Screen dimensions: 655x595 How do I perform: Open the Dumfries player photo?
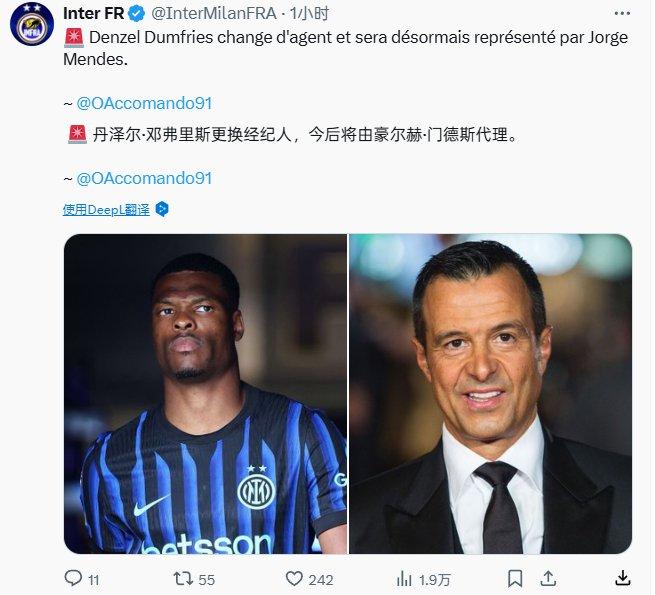click(205, 394)
